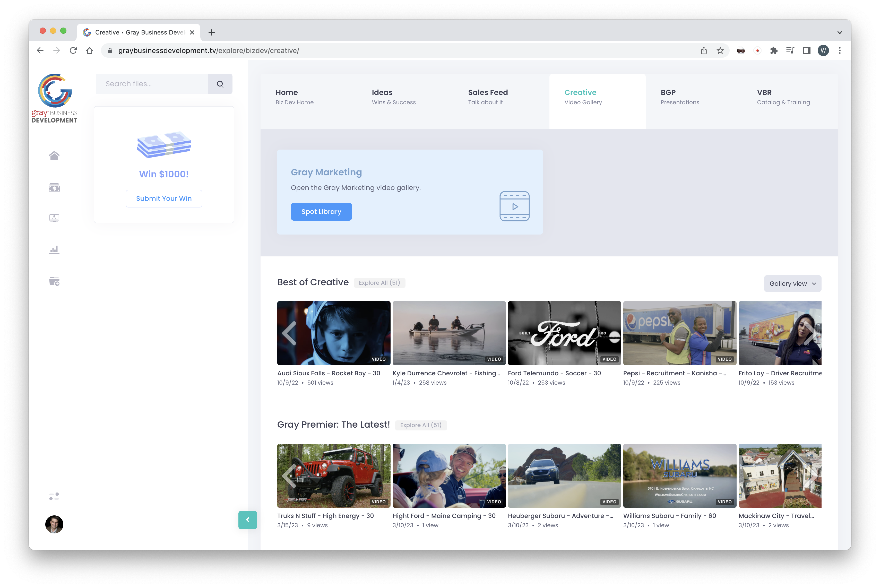Open the Audi Sioux Falls Rocket Boy video
Screen dimensions: 880x588
[334, 333]
